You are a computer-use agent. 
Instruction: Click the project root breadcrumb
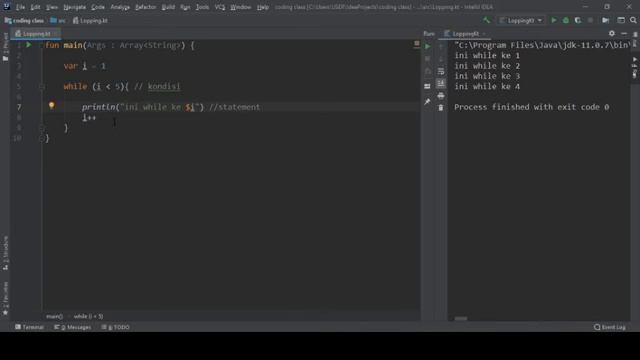(24, 20)
